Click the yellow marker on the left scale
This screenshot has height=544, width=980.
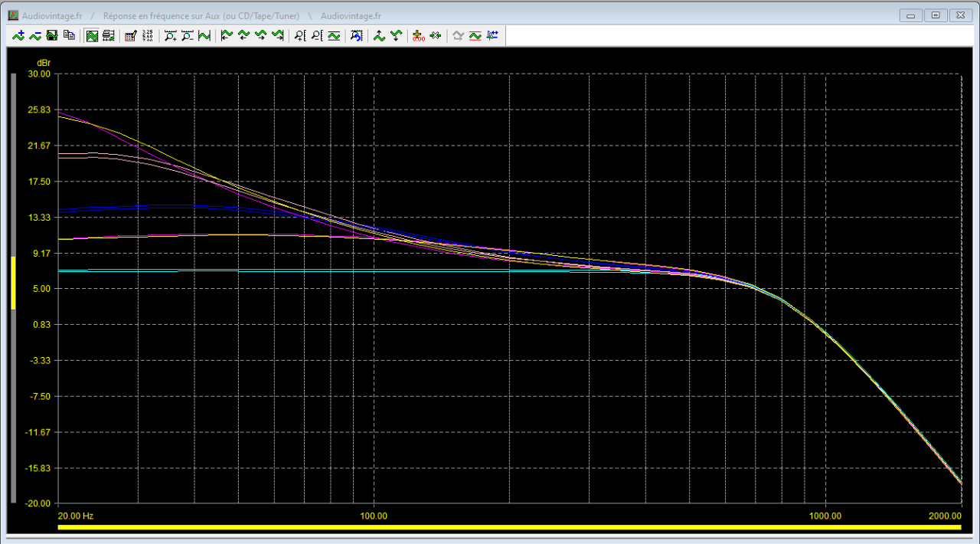(12, 283)
